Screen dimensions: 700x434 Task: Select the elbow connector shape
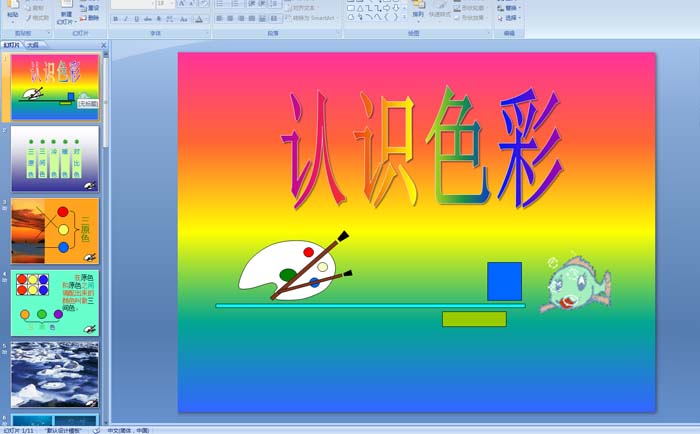(x=369, y=8)
